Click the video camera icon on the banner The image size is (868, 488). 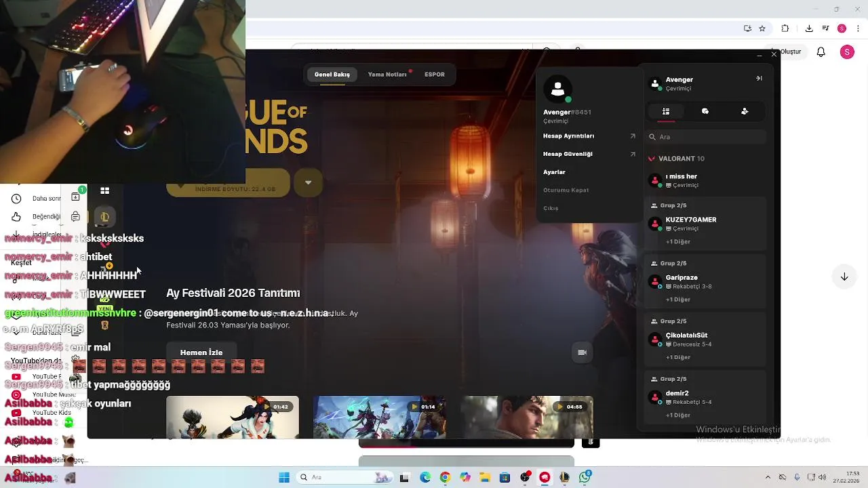coord(582,352)
